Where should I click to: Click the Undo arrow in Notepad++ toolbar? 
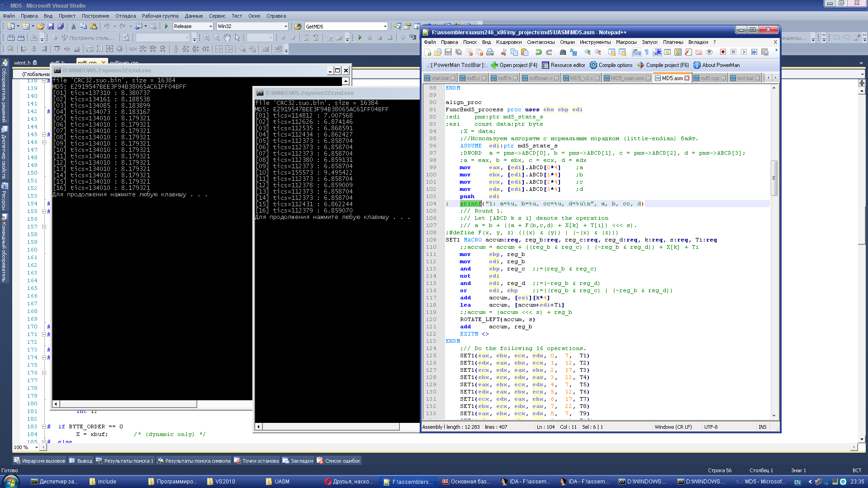[538, 52]
